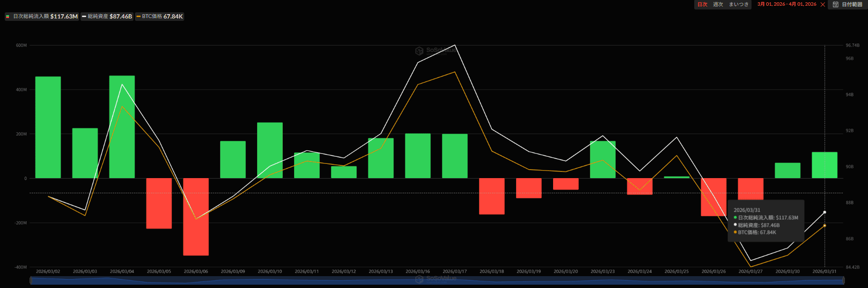Click the calendar icon beside 日付範囲
The height and width of the screenshot is (288, 868).
[836, 4]
